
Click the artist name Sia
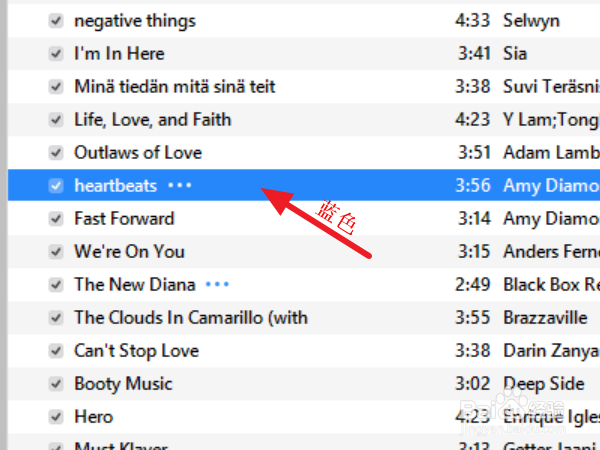[x=515, y=54]
